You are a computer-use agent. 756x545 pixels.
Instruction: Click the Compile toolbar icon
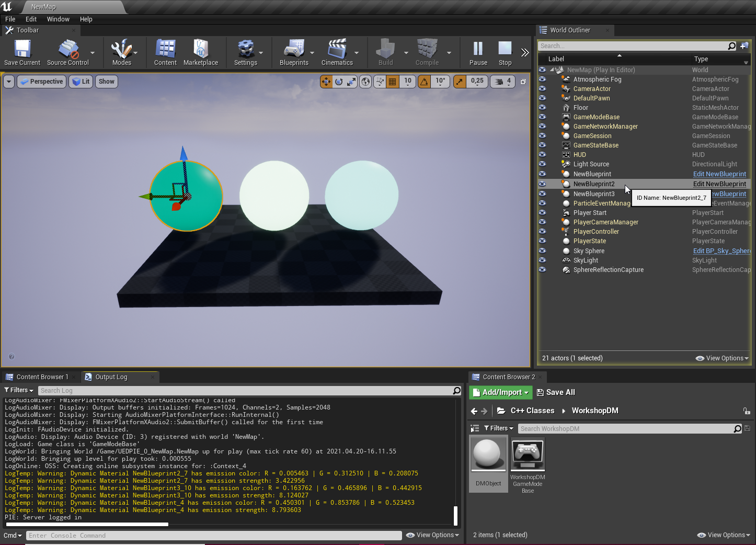427,53
